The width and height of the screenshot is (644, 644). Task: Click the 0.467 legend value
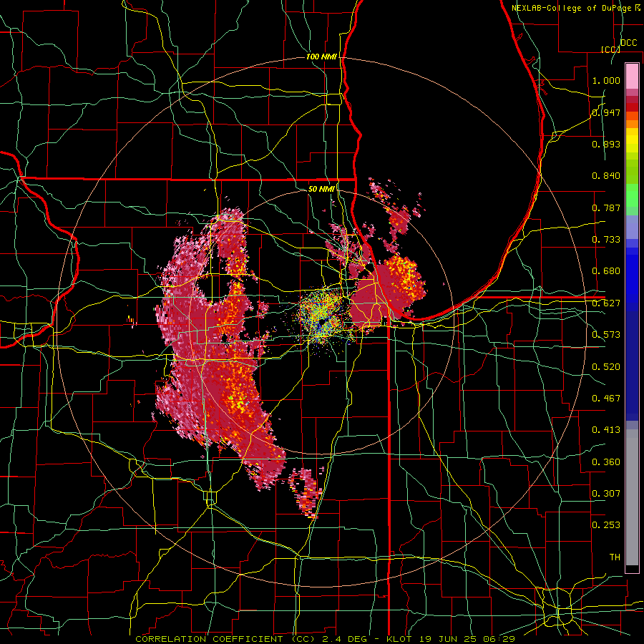606,398
